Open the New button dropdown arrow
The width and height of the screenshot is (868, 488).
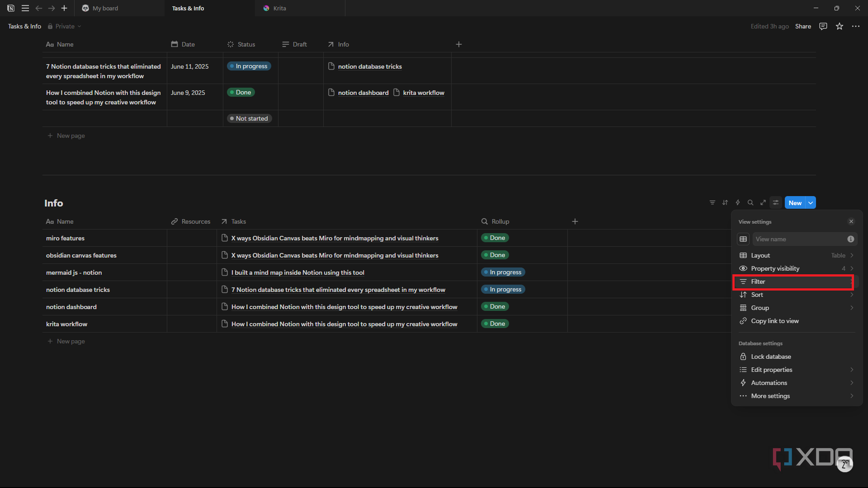[811, 203]
